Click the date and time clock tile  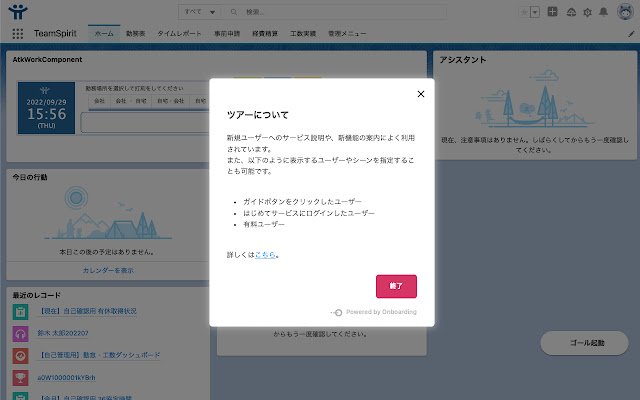46,108
